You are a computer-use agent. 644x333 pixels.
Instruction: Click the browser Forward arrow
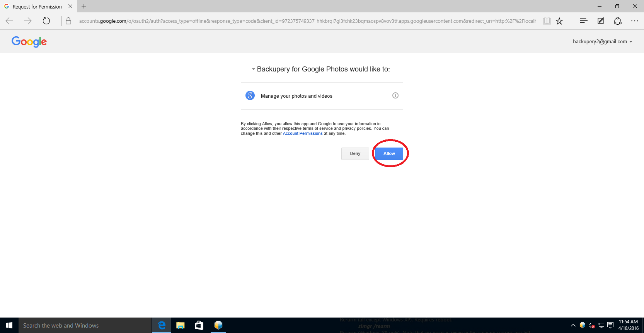[x=28, y=21]
